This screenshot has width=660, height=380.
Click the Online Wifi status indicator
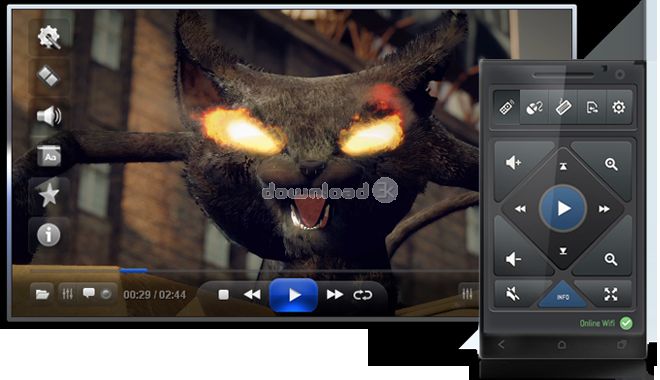tap(606, 323)
